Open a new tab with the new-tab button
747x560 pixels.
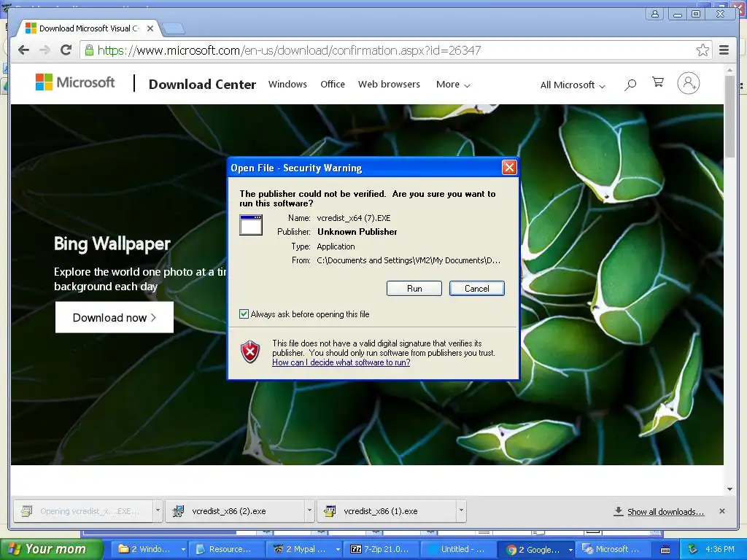coord(174,29)
